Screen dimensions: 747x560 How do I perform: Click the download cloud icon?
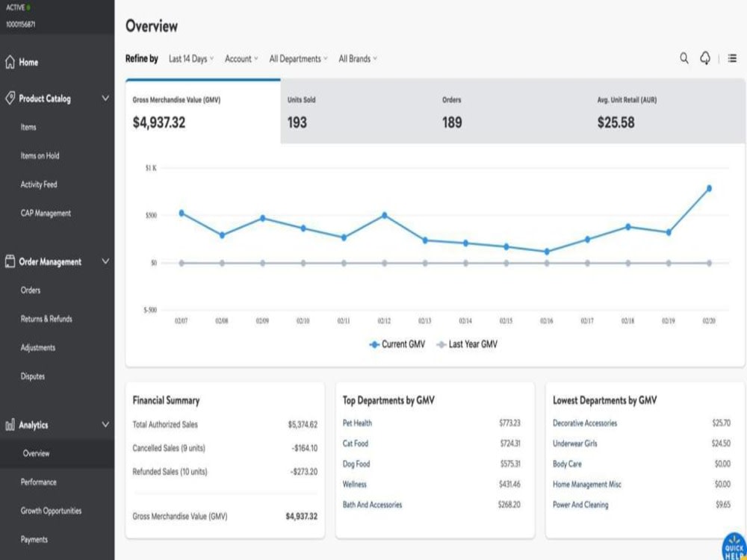click(705, 58)
